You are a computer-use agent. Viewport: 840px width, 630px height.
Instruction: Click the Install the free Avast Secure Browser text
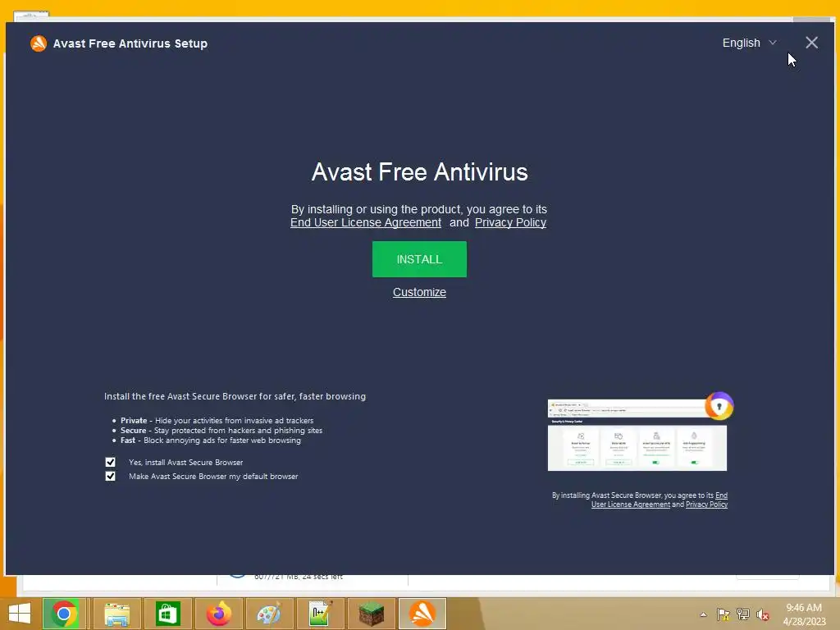point(235,396)
